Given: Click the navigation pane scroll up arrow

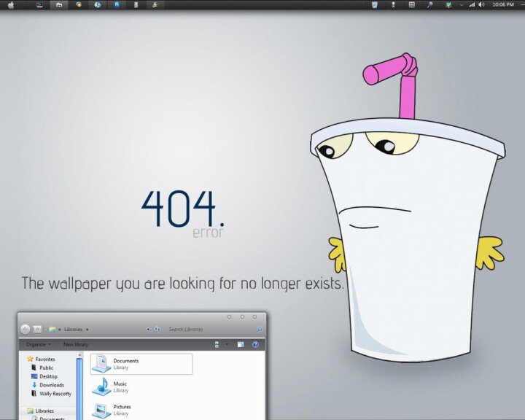Looking at the screenshot, I should coord(79,354).
